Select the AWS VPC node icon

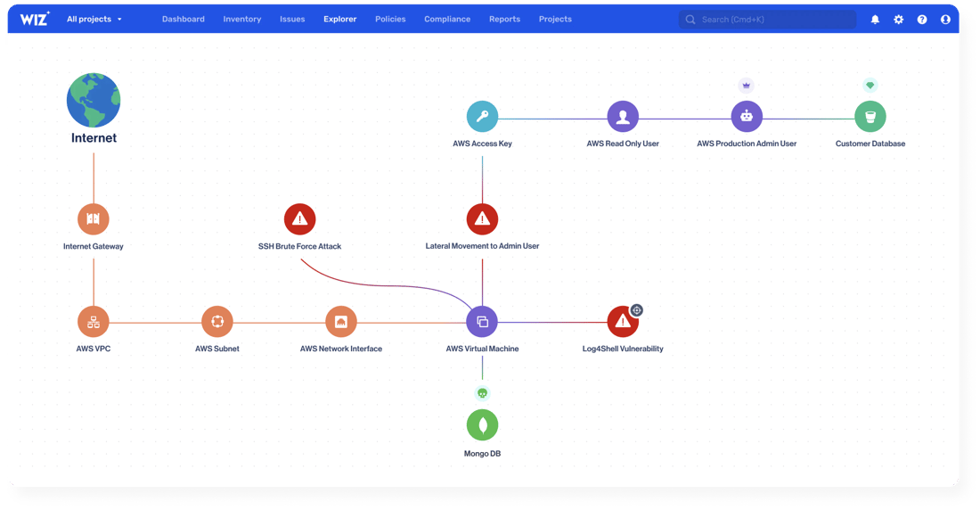tap(94, 322)
